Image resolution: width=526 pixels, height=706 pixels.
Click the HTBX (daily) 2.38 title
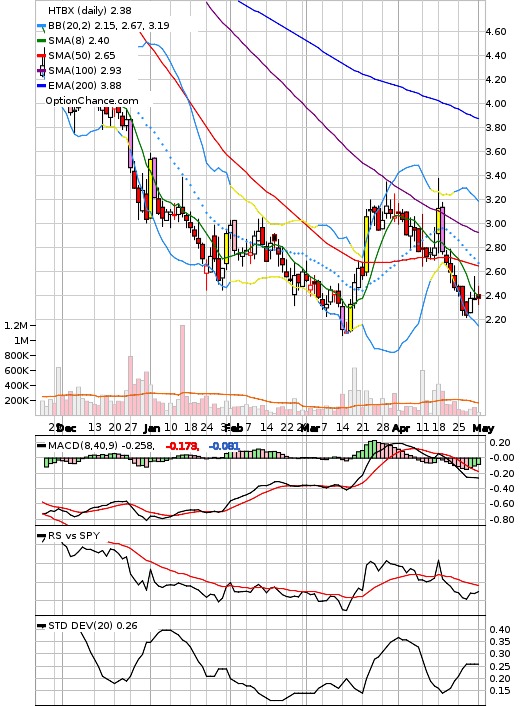90,10
